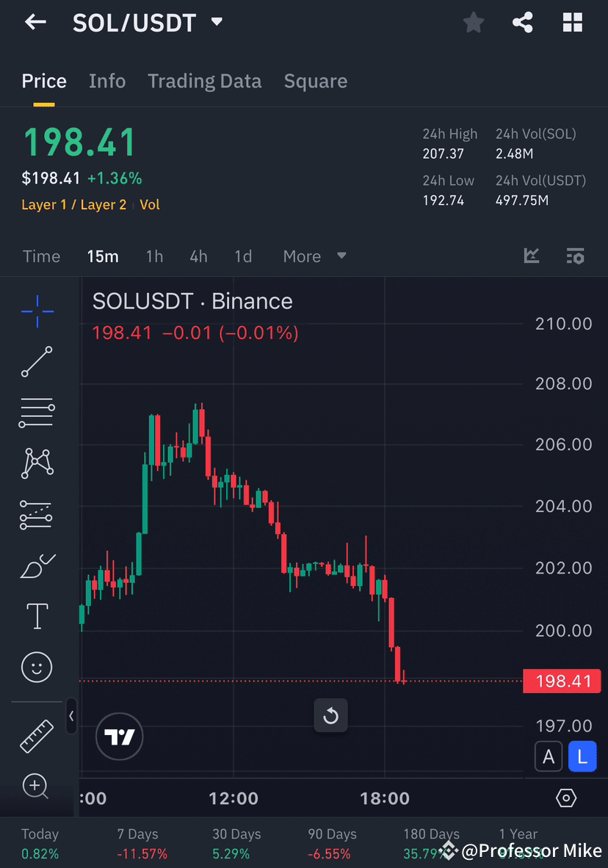
Task: Expand the More timeframes dropdown
Action: (x=312, y=256)
